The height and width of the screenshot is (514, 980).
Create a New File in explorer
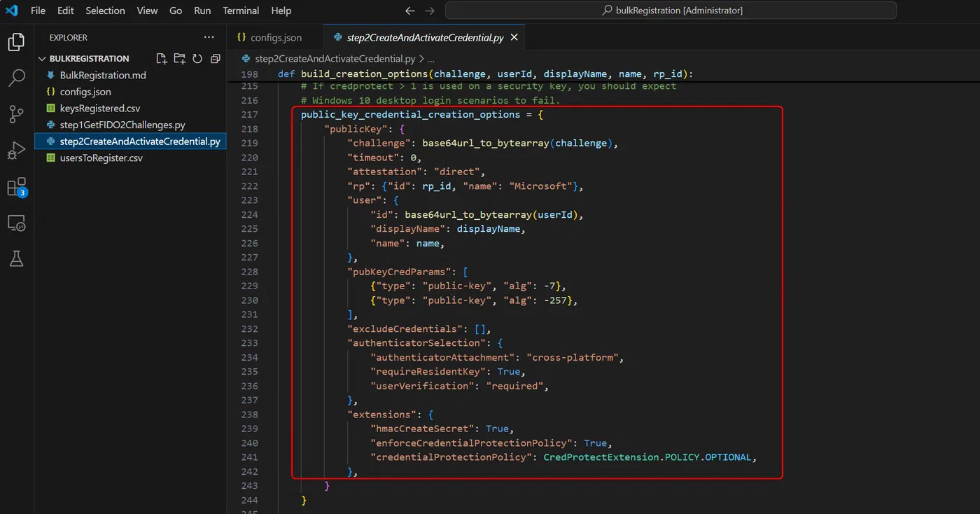coord(162,59)
